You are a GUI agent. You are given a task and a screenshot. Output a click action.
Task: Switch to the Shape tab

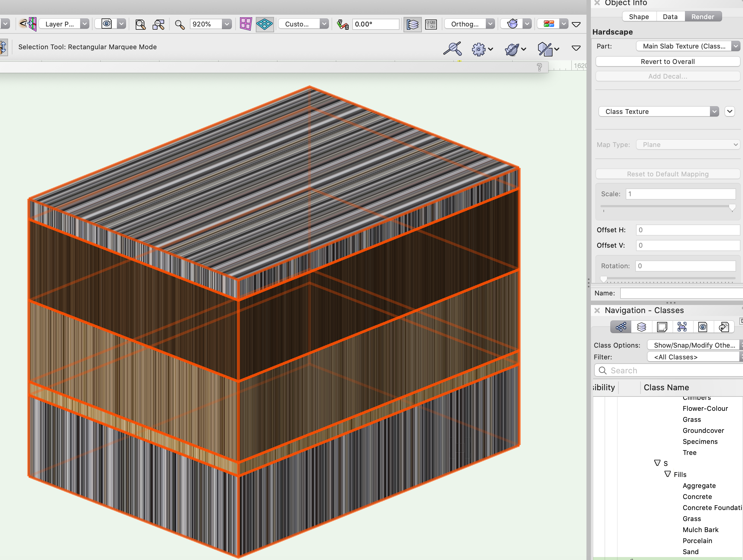pos(639,17)
